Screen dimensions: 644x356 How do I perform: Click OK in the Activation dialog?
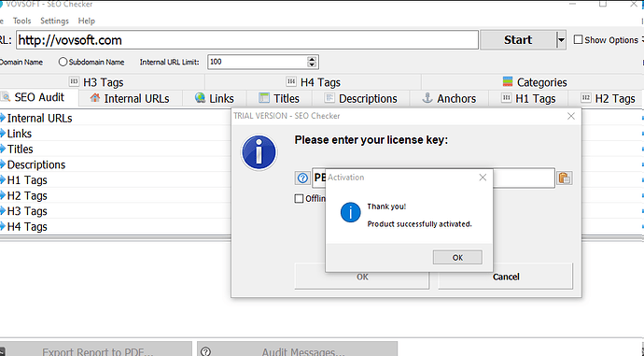click(457, 257)
